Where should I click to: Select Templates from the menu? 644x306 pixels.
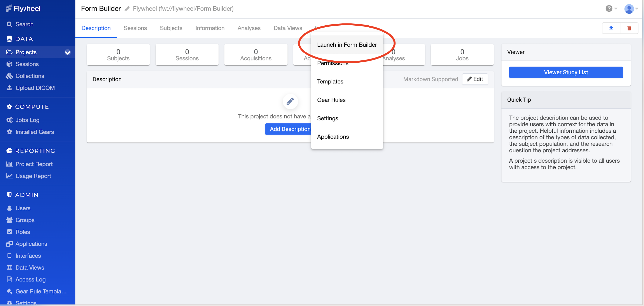click(x=347, y=81)
